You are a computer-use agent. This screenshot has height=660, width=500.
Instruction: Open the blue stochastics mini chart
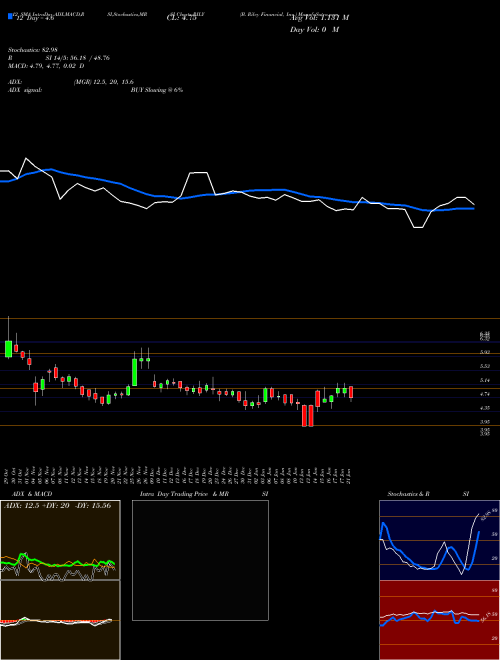(439, 540)
